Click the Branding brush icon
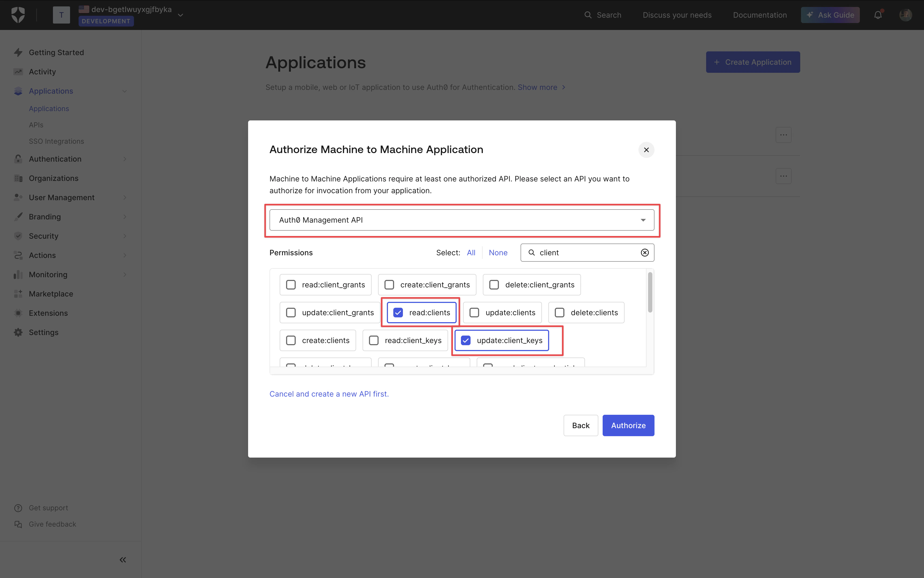924x578 pixels. (x=18, y=217)
